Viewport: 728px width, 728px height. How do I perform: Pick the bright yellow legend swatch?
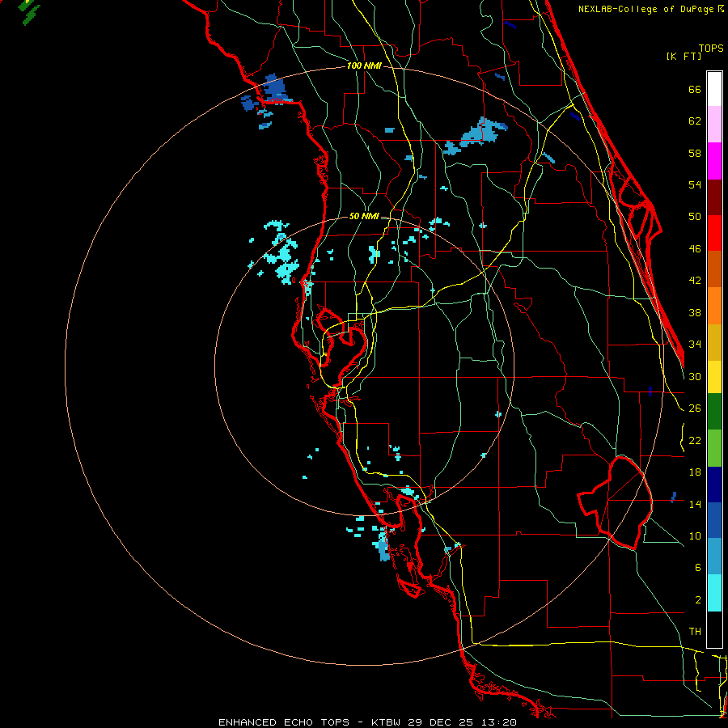[x=714, y=377]
